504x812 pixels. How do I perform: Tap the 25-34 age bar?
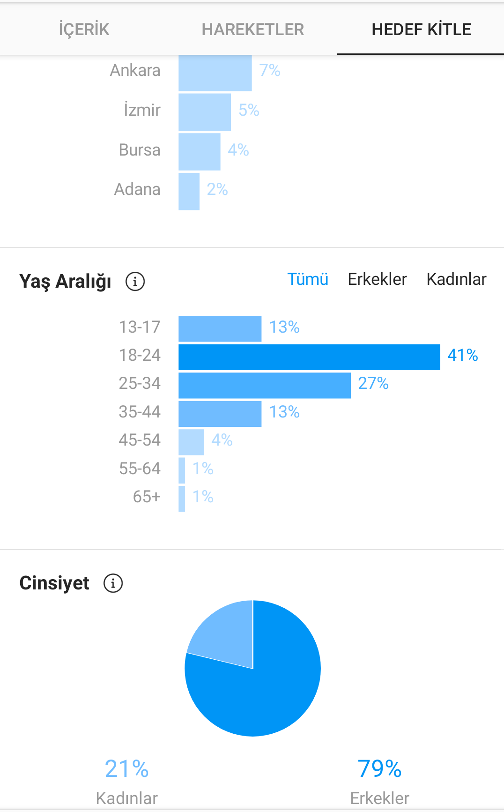(x=265, y=385)
